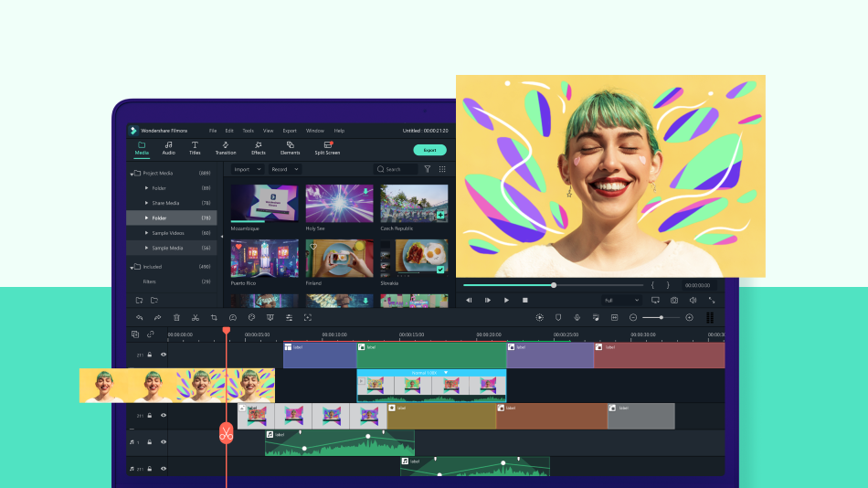Click the timeline zoom slider handle

click(661, 318)
